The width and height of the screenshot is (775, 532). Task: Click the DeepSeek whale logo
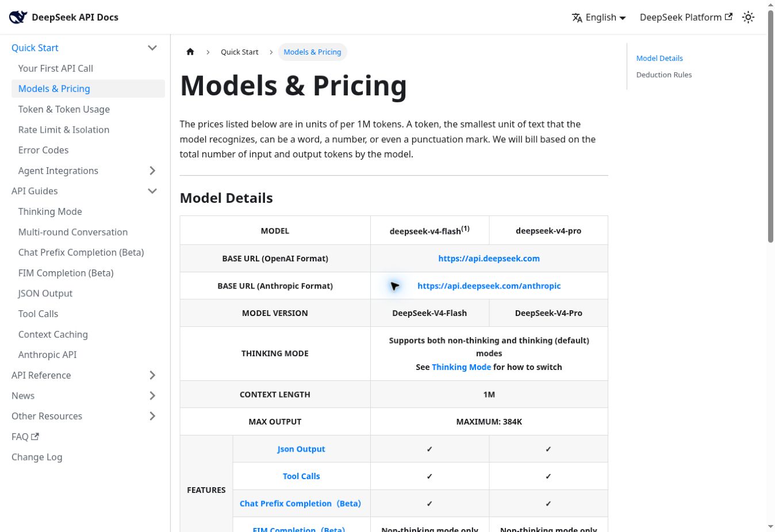tap(18, 17)
